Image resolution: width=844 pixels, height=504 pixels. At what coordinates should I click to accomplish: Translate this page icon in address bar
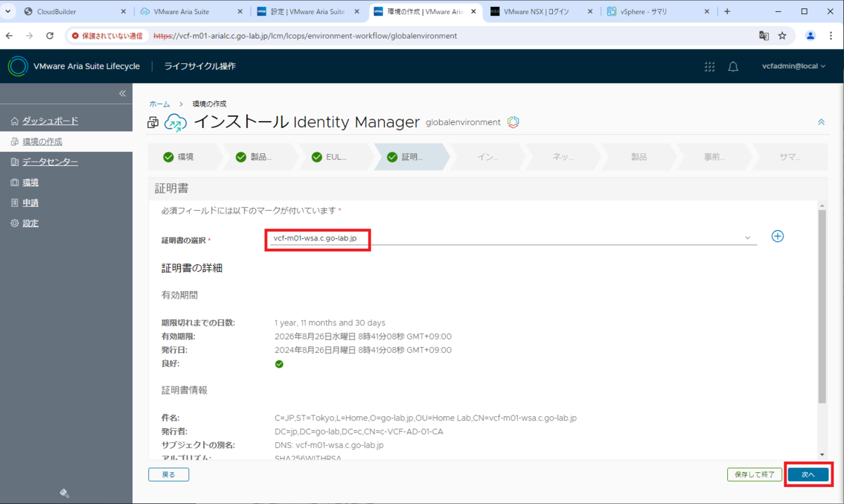click(x=763, y=36)
